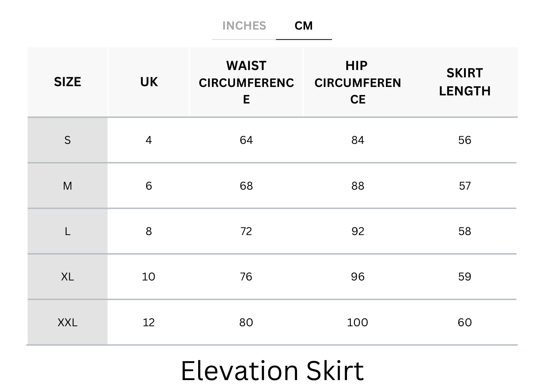Select the XL size row label
Image resolution: width=544 pixels, height=392 pixels.
[x=67, y=277]
